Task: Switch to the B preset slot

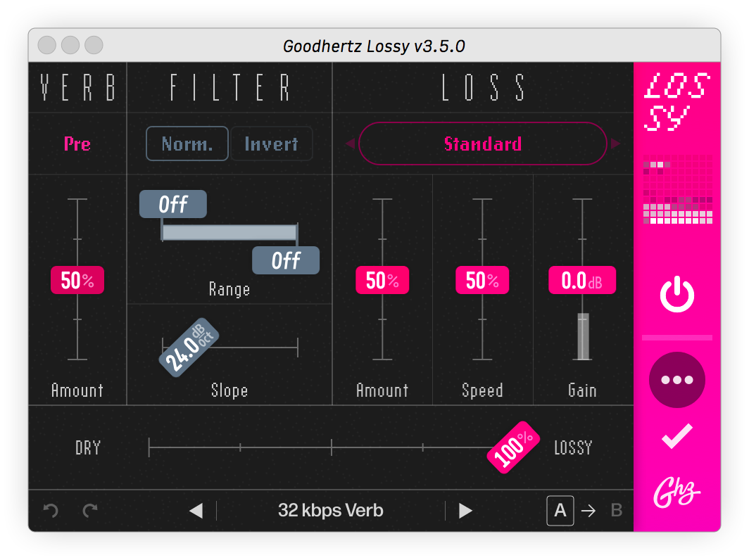Action: coord(617,511)
